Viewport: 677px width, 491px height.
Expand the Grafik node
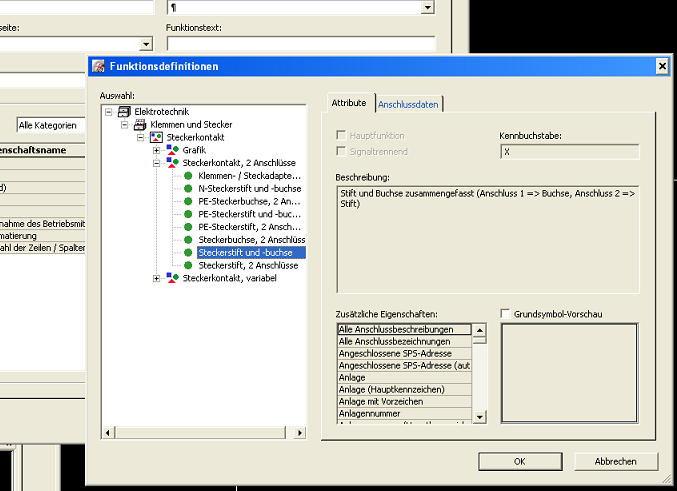pyautogui.click(x=156, y=150)
